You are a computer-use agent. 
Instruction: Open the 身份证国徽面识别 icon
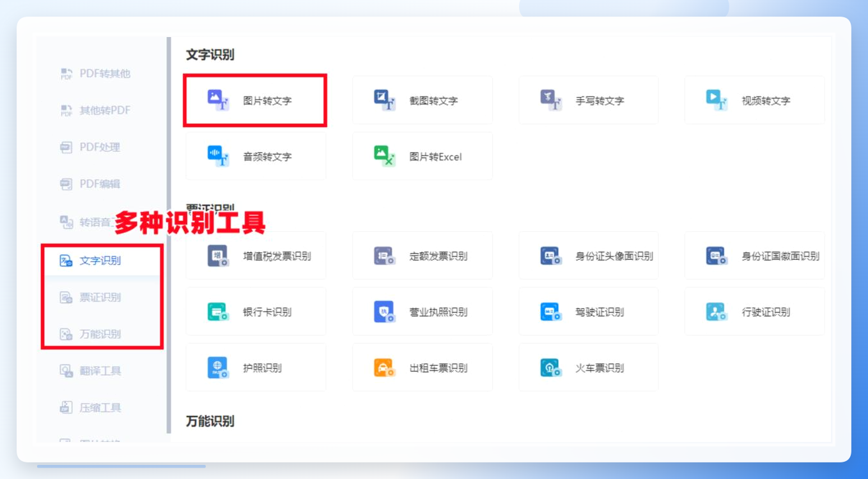click(717, 256)
